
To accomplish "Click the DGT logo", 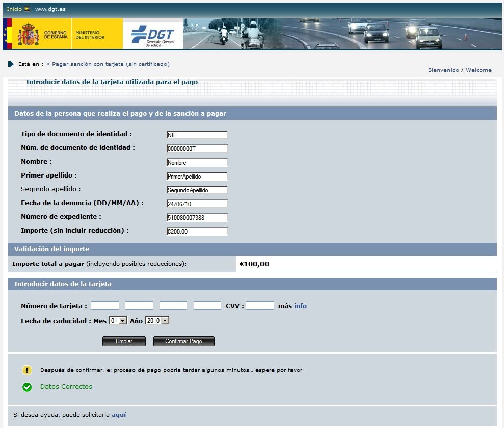I will pyautogui.click(x=152, y=35).
